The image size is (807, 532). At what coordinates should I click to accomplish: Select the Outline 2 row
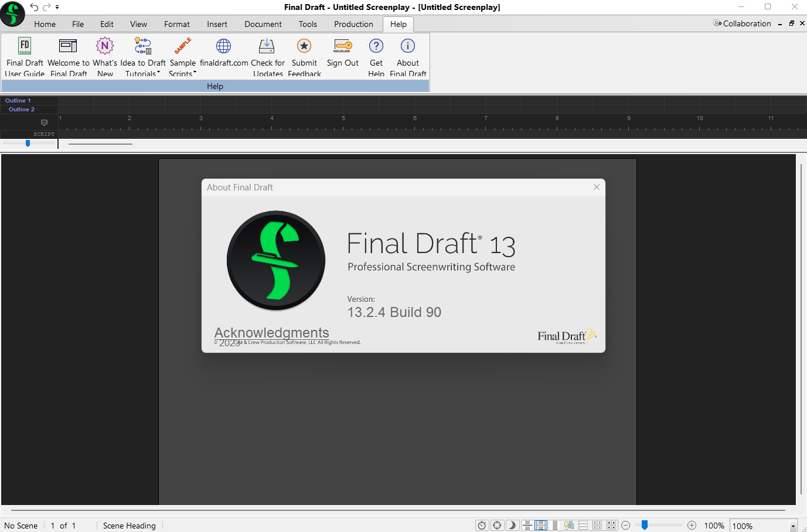(x=29, y=110)
